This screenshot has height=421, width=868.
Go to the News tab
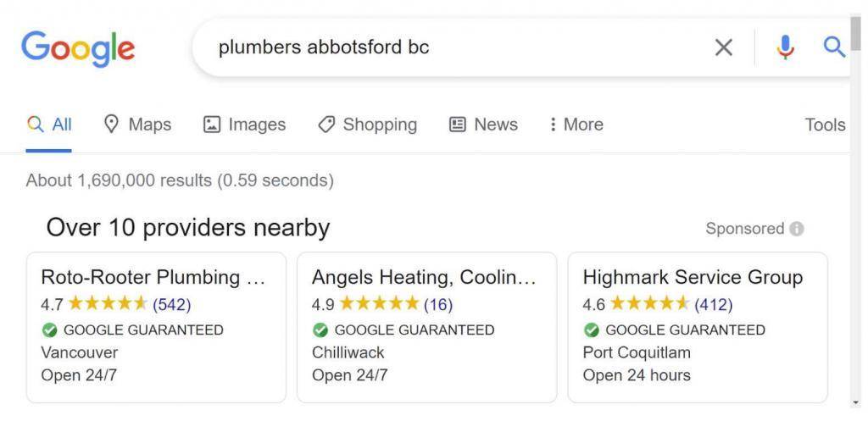tap(483, 125)
